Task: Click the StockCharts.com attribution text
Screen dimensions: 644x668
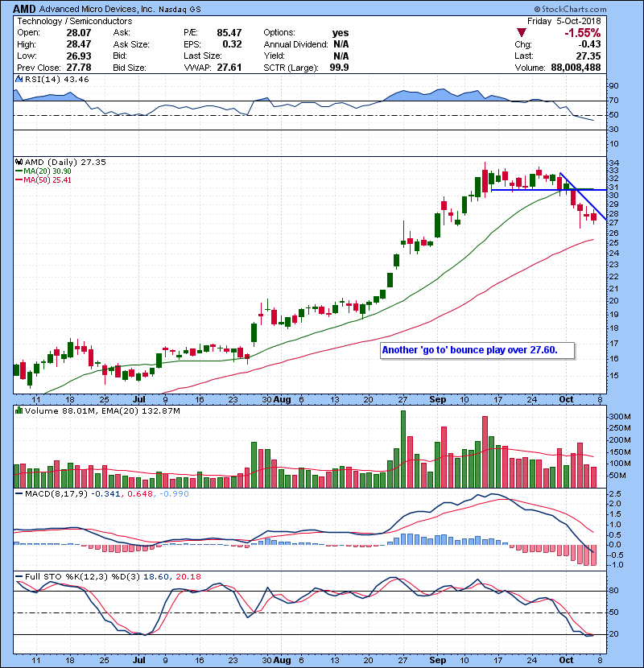Action: coord(570,9)
